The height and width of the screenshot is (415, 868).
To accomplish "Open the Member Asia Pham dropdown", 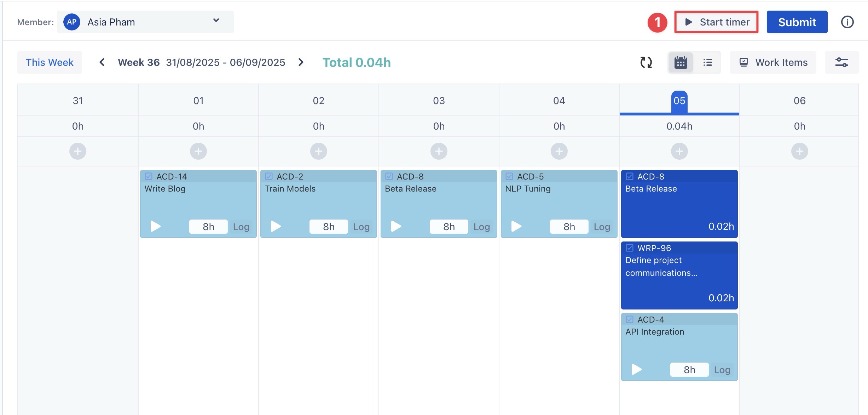I will point(145,22).
